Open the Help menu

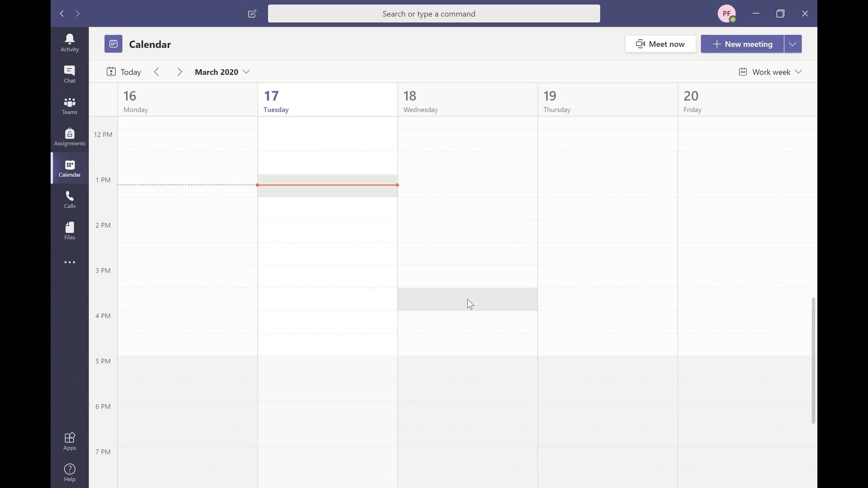pyautogui.click(x=70, y=473)
